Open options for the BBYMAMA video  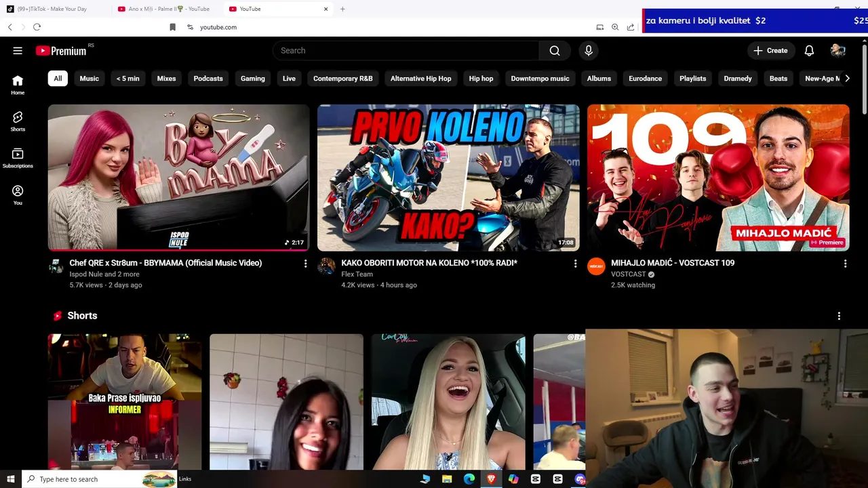305,264
